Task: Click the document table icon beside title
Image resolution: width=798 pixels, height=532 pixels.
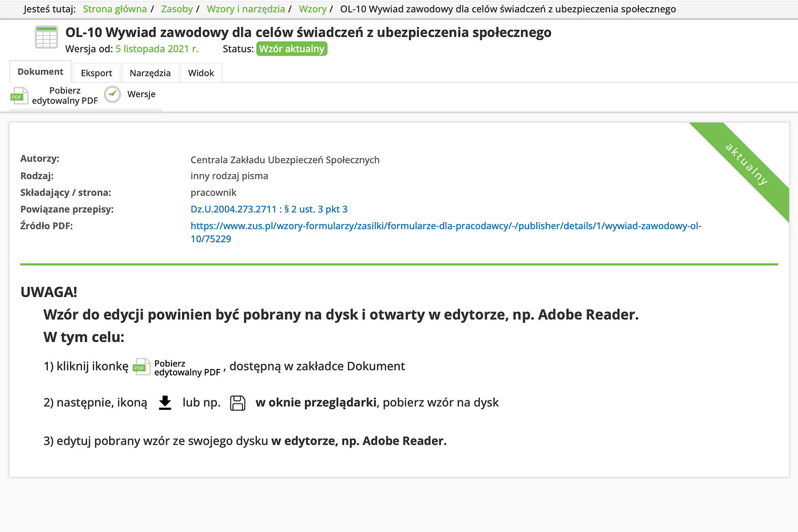Action: click(x=46, y=37)
